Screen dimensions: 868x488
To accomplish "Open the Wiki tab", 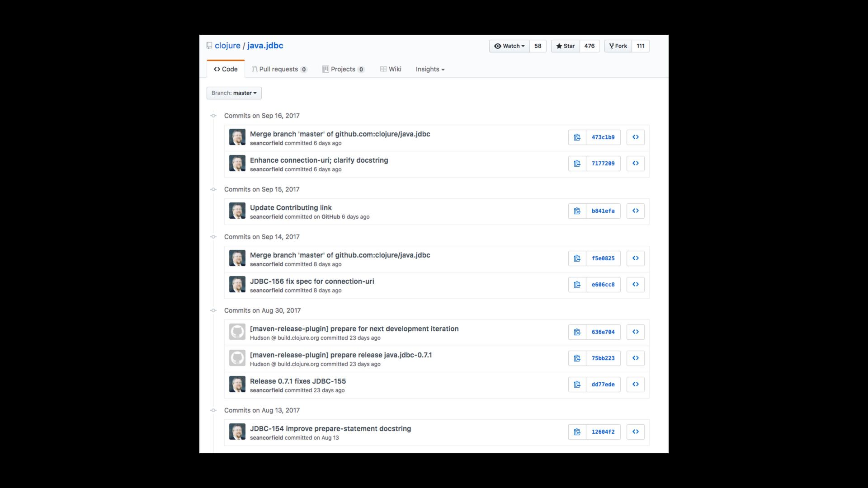I will [391, 69].
